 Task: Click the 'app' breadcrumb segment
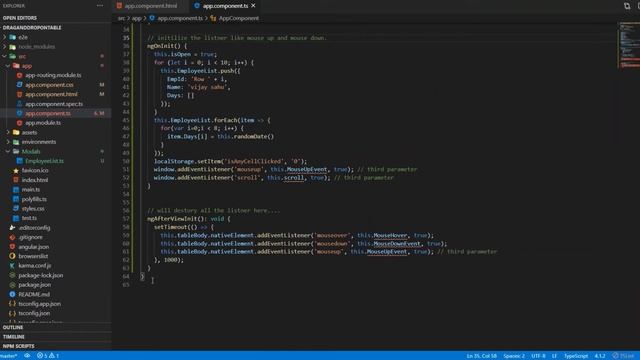point(136,18)
